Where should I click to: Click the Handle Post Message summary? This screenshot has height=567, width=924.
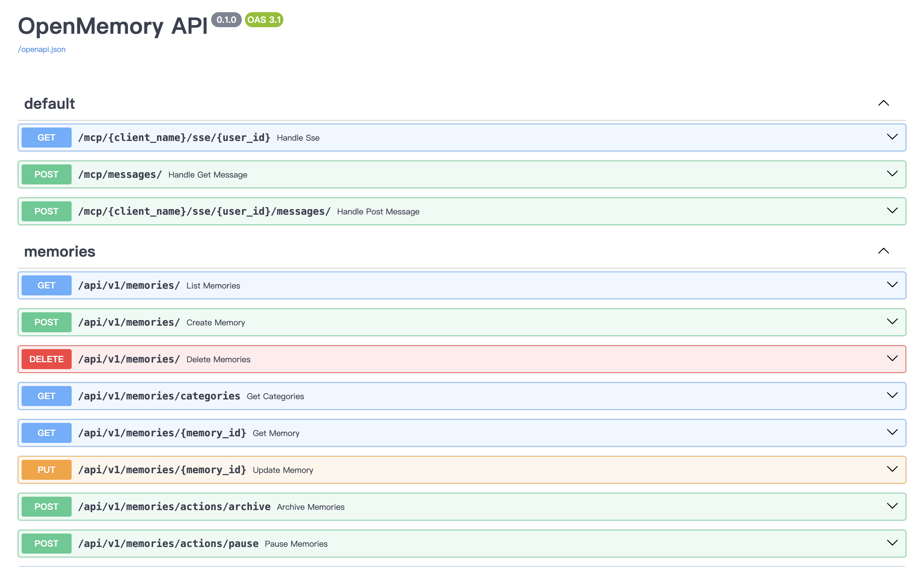coord(378,212)
